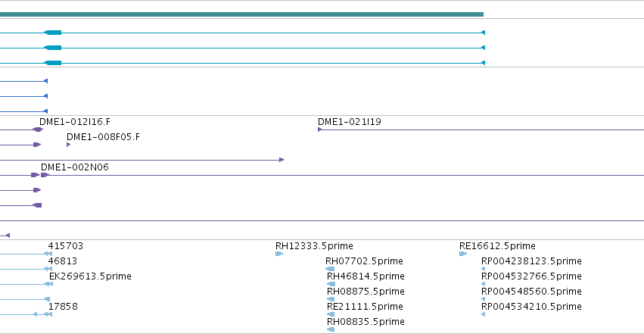644x334 pixels.
Task: Select the first teal transcript's thick exon block
Action: tap(52, 33)
